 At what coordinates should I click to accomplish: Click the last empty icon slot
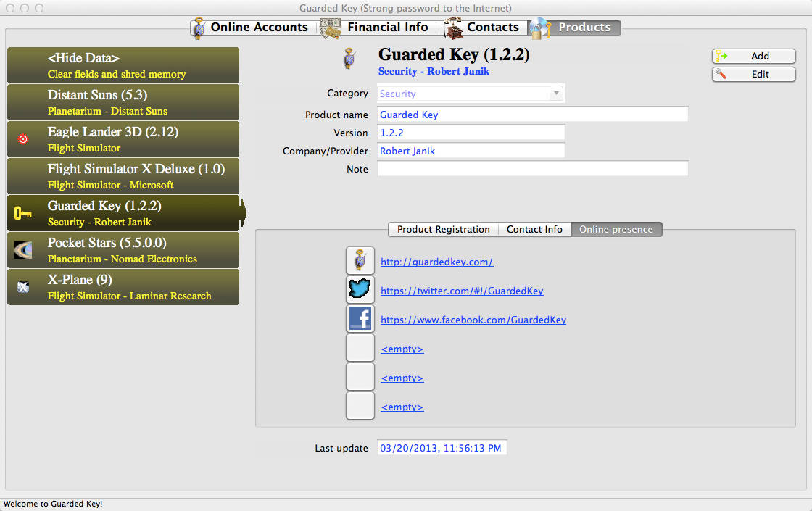coord(360,405)
